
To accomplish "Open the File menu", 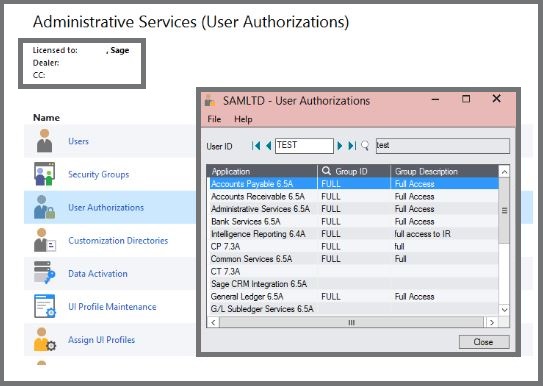I will [214, 119].
